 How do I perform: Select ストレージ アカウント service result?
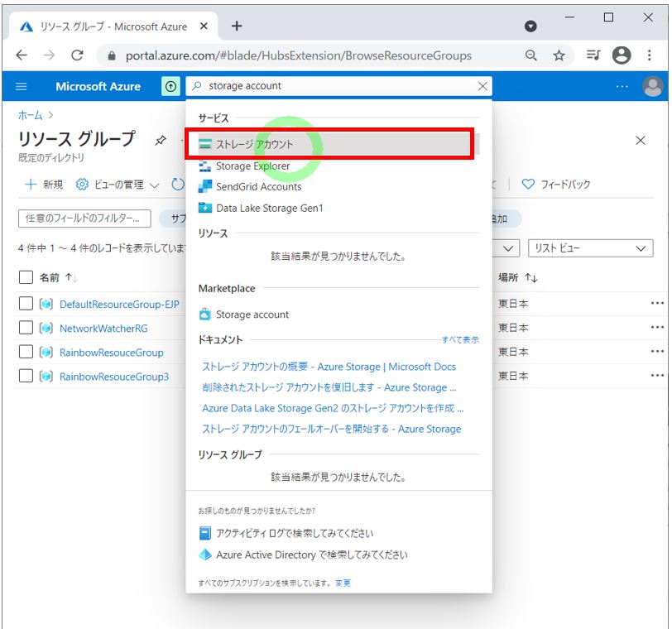click(338, 144)
